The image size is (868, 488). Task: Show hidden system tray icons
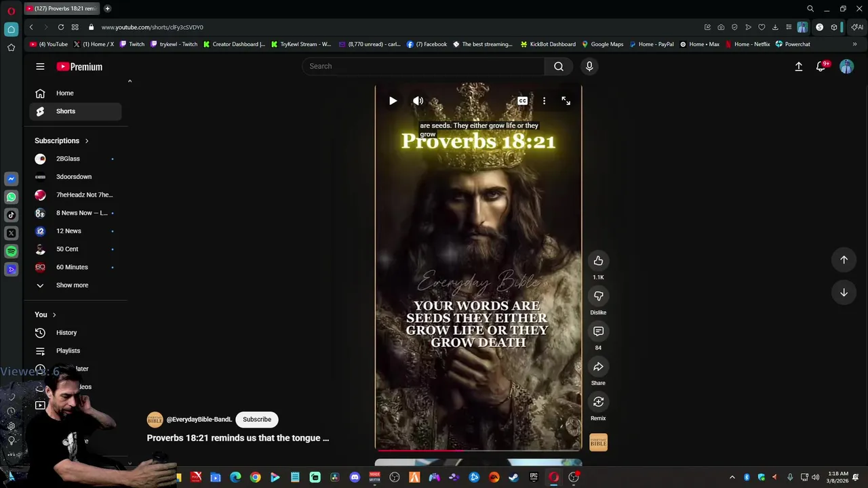tap(732, 477)
